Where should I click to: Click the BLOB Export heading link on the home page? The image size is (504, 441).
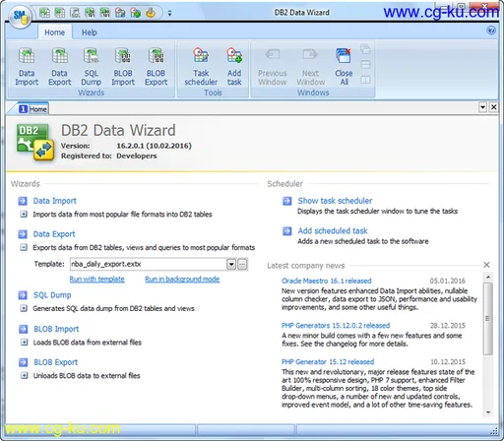[x=56, y=362]
